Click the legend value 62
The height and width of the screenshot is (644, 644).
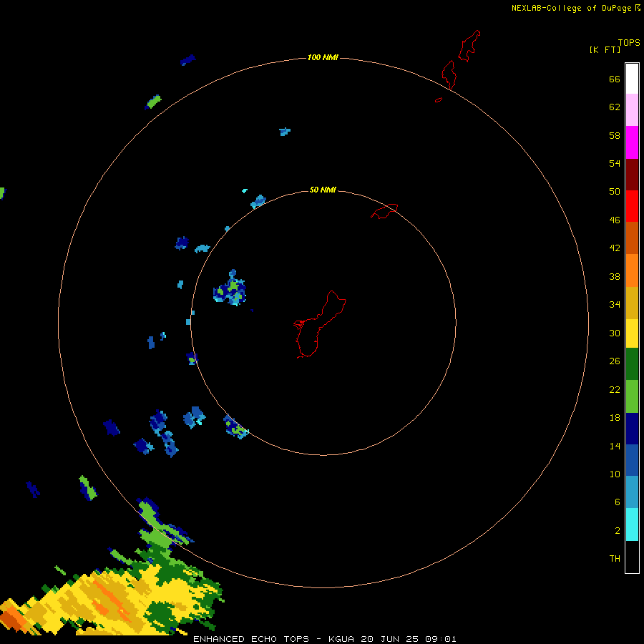click(615, 107)
